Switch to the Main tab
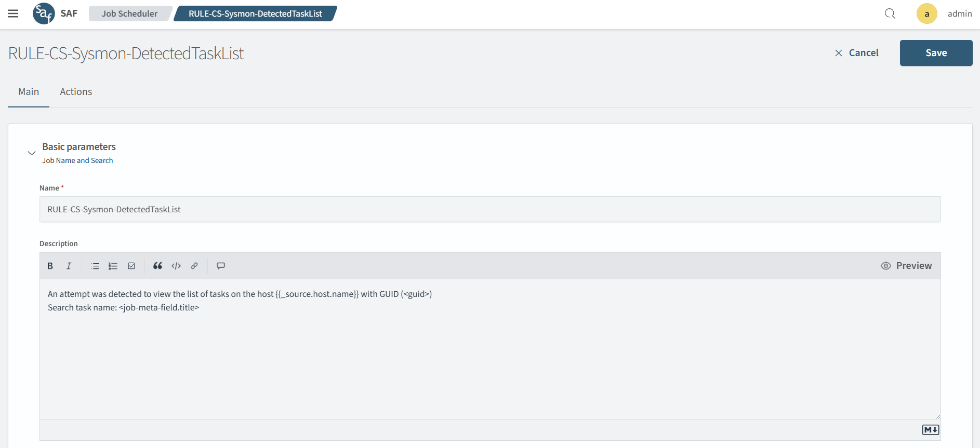The width and height of the screenshot is (980, 448). click(29, 92)
